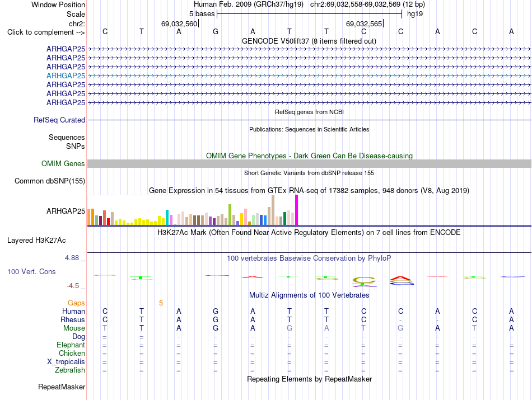Open the OMIM Gene Phenotypes track title
The height and width of the screenshot is (400, 532).
[x=310, y=156]
